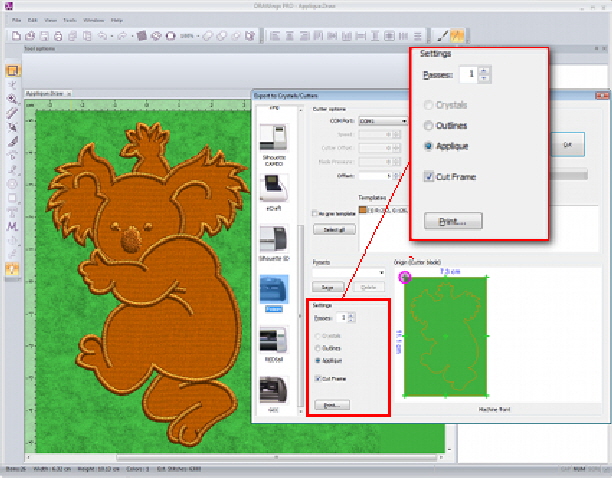Click the Undo arrow icon
This screenshot has width=612, height=478.
pyautogui.click(x=102, y=36)
